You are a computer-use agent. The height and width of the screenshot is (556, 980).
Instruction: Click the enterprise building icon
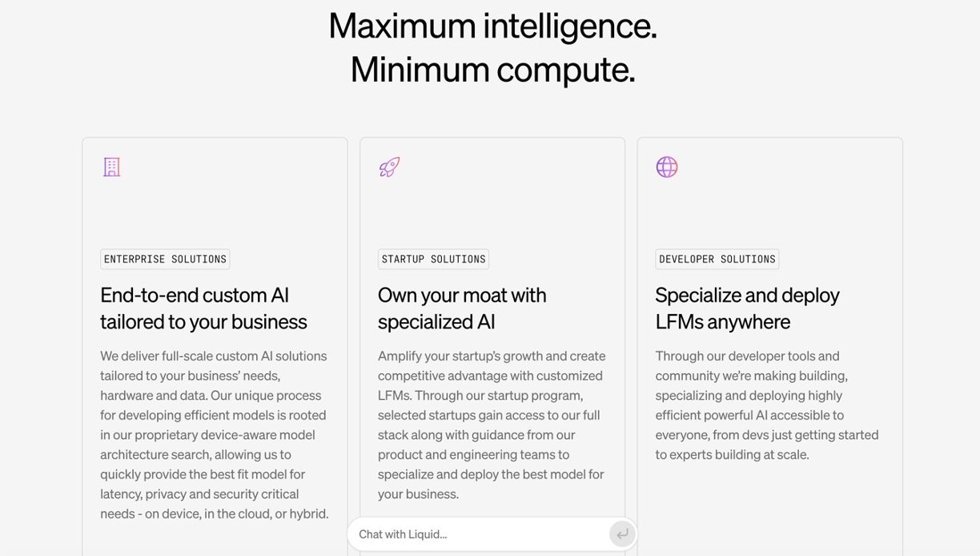tap(111, 167)
